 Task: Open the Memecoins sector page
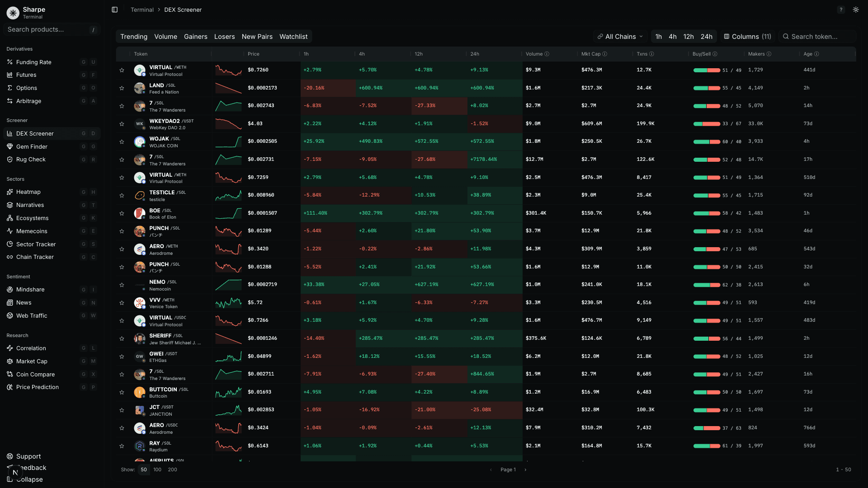tap(31, 231)
